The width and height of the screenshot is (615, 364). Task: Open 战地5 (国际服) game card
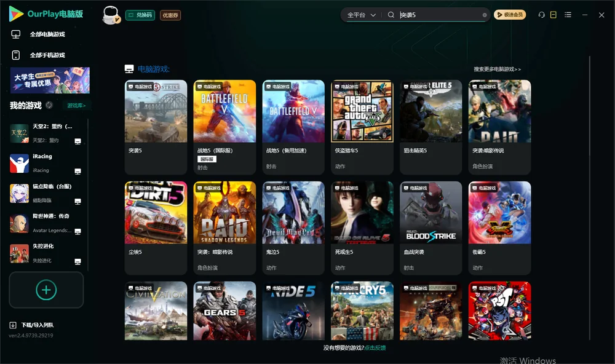pos(224,127)
